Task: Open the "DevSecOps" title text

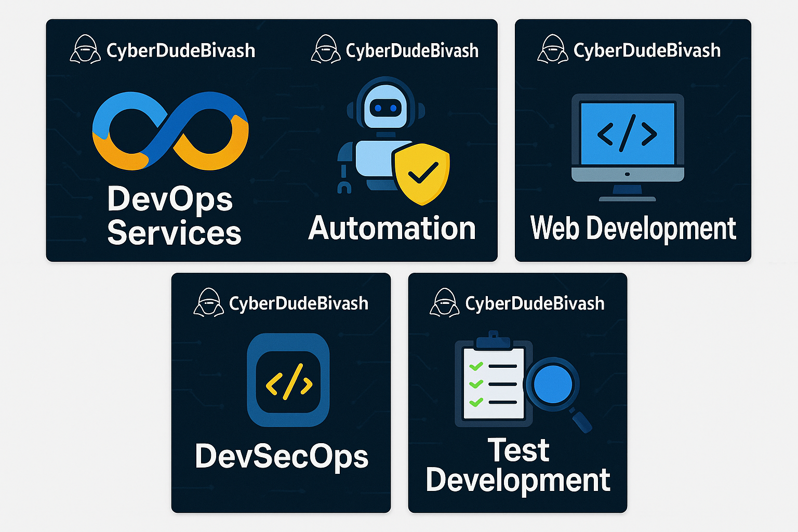Action: 282,457
